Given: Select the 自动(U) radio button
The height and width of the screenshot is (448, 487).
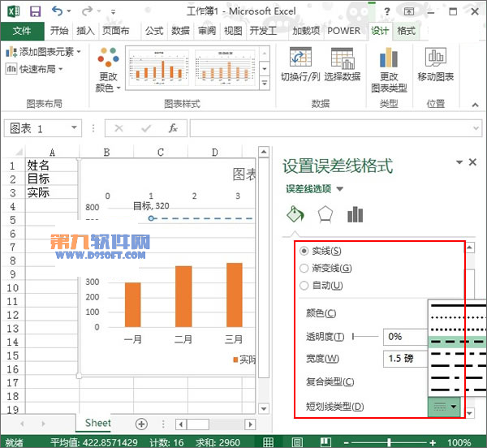Looking at the screenshot, I should (x=304, y=286).
